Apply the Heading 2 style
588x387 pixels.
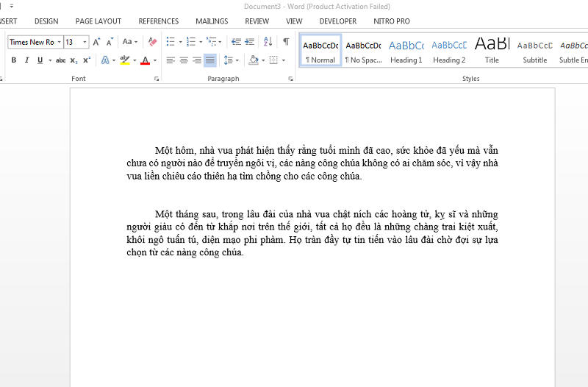pyautogui.click(x=449, y=51)
